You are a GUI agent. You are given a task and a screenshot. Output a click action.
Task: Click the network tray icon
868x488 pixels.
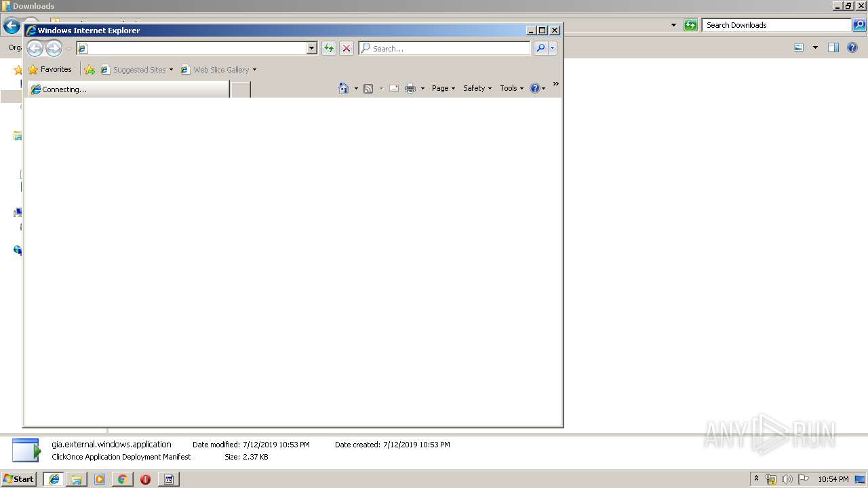[771, 479]
